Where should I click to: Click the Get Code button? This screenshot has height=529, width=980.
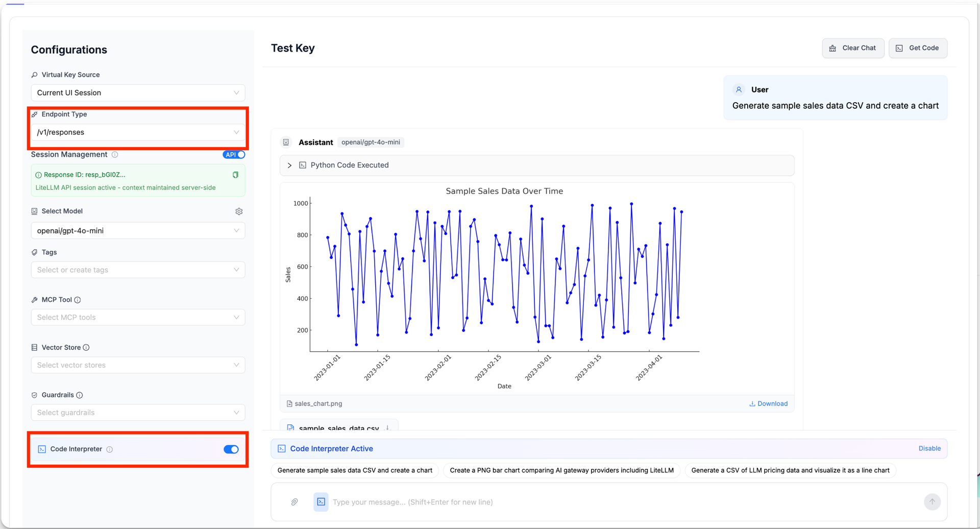click(x=917, y=48)
